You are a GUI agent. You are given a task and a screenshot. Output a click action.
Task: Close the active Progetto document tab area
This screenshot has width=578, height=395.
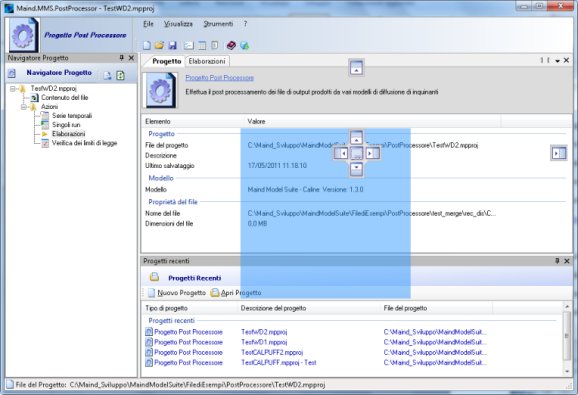click(x=567, y=60)
